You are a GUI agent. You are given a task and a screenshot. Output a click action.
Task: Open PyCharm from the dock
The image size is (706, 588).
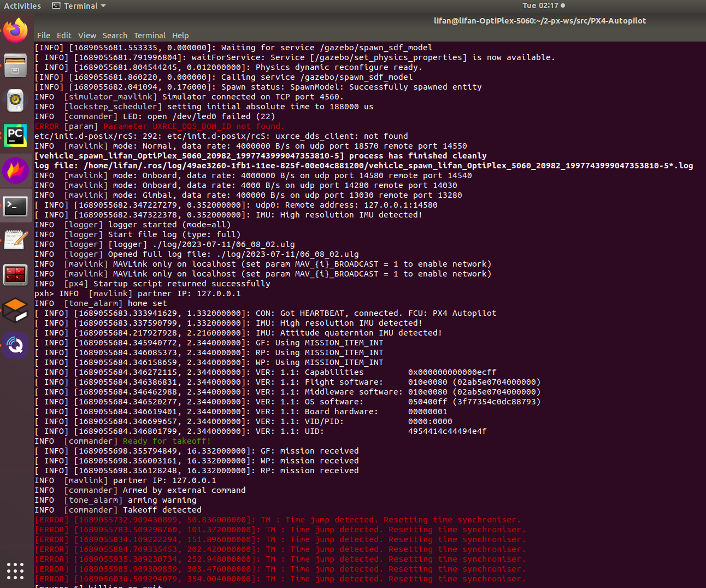click(x=15, y=136)
